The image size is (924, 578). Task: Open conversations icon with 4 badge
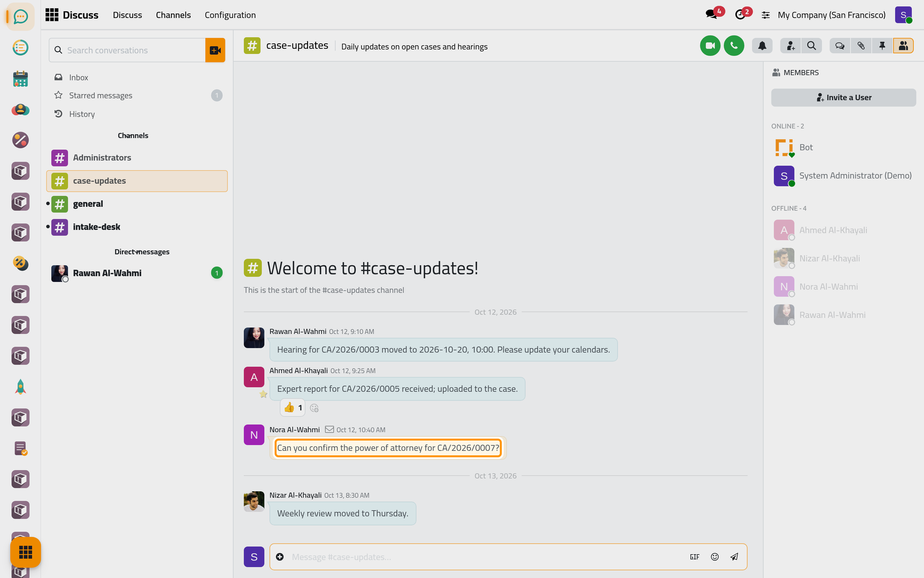712,14
